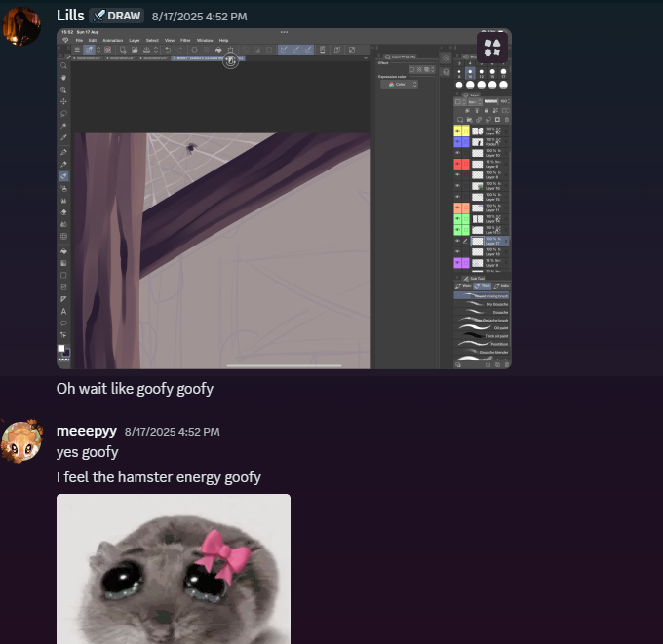Click the delete layer trash icon in the Layer panel
Viewport: 663px width, 644px height.
[x=507, y=120]
